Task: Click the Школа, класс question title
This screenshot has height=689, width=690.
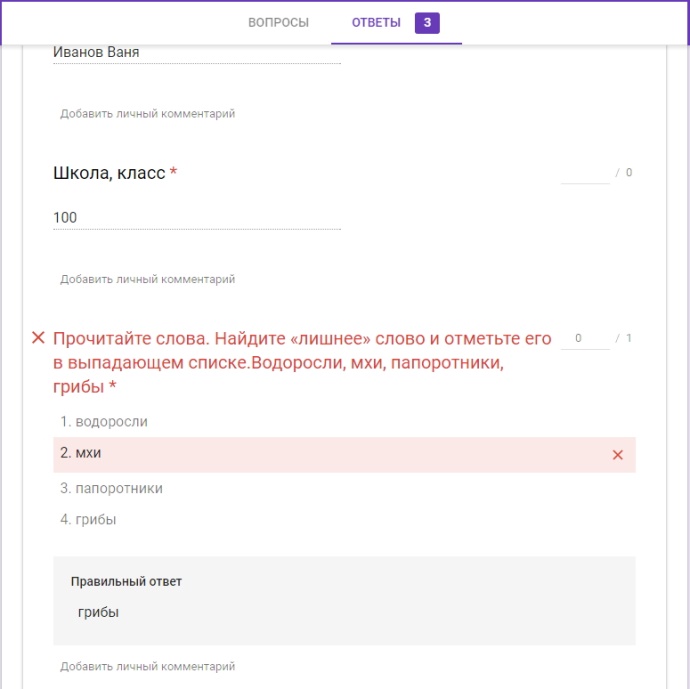Action: coord(109,173)
